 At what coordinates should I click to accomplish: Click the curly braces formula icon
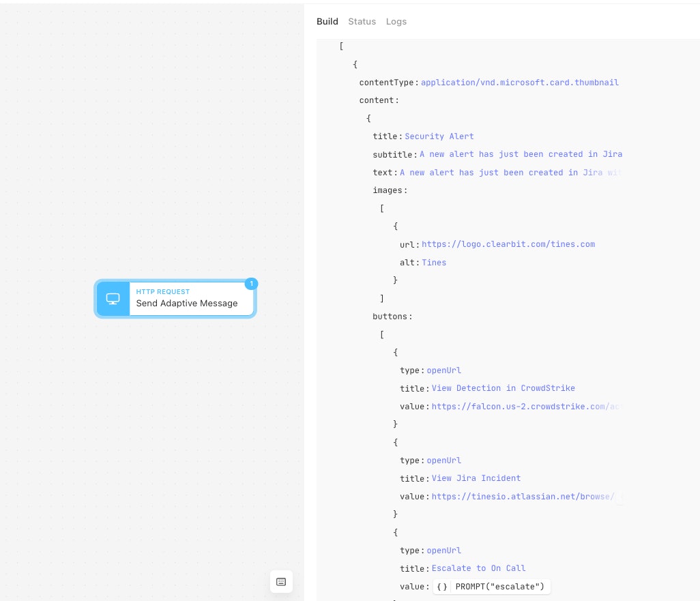(442, 586)
